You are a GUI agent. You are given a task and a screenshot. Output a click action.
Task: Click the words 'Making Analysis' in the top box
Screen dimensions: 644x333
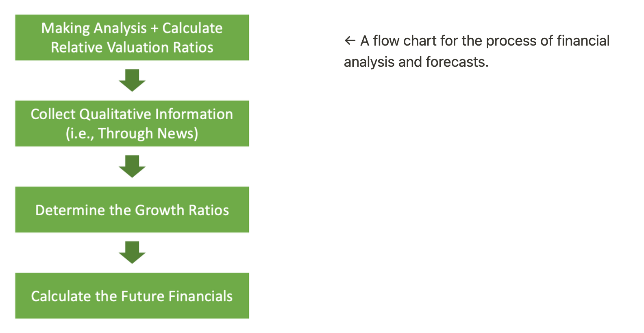[x=94, y=28]
